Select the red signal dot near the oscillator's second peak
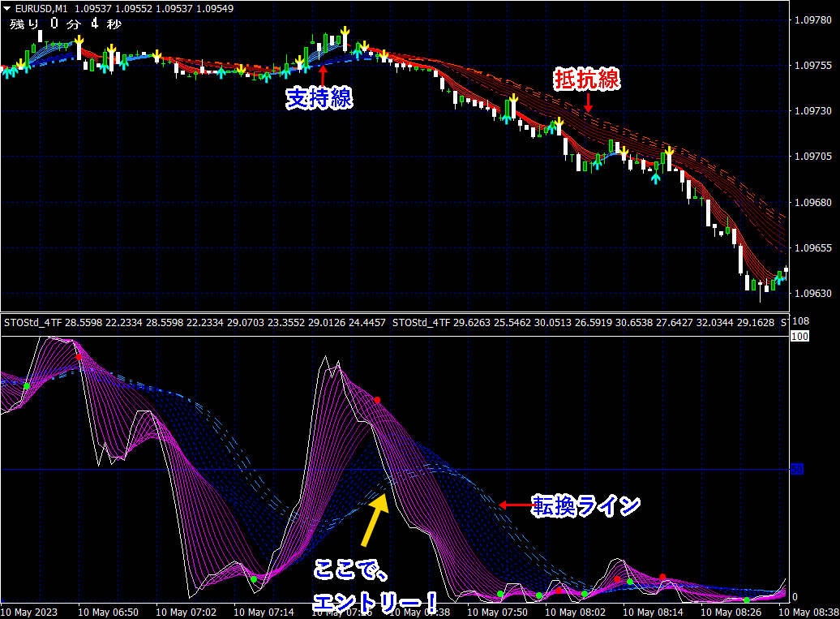The width and height of the screenshot is (840, 619). 377,400
